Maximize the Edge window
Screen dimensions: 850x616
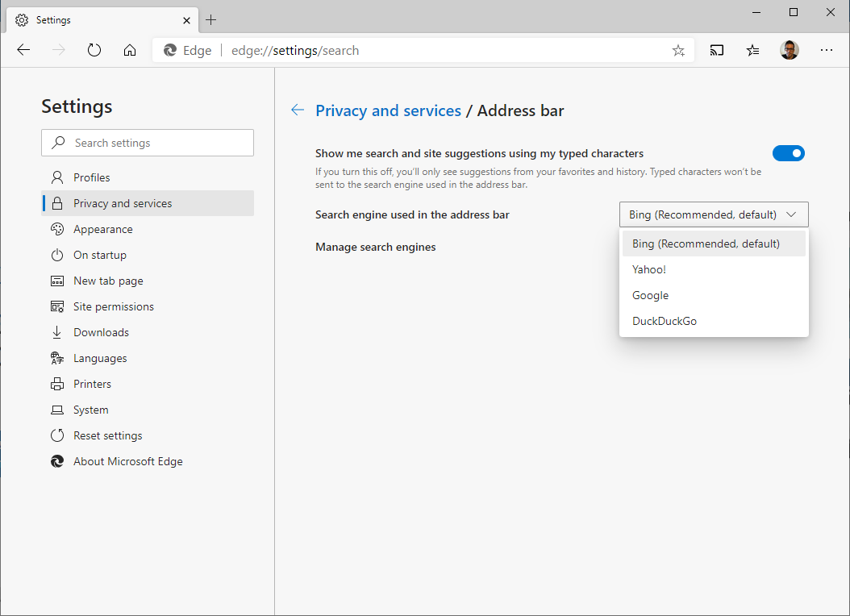(794, 12)
